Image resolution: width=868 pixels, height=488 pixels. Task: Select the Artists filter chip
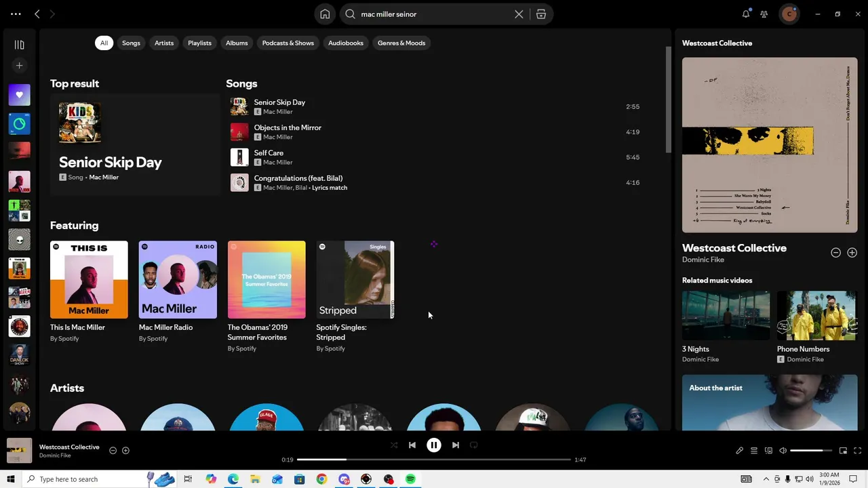point(164,43)
